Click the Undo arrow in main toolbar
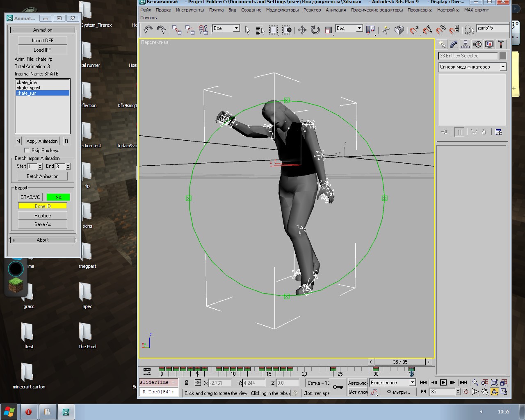The width and height of the screenshot is (525, 420). [148, 30]
